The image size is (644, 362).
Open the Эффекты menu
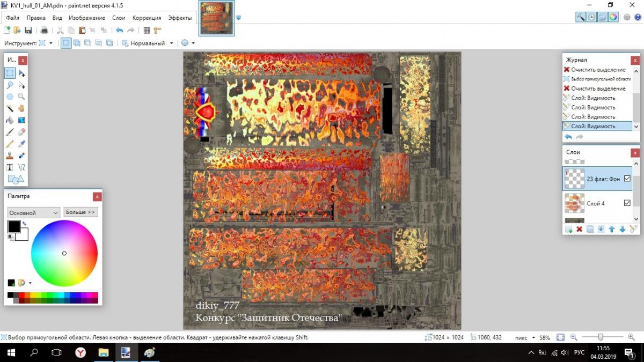pyautogui.click(x=180, y=18)
